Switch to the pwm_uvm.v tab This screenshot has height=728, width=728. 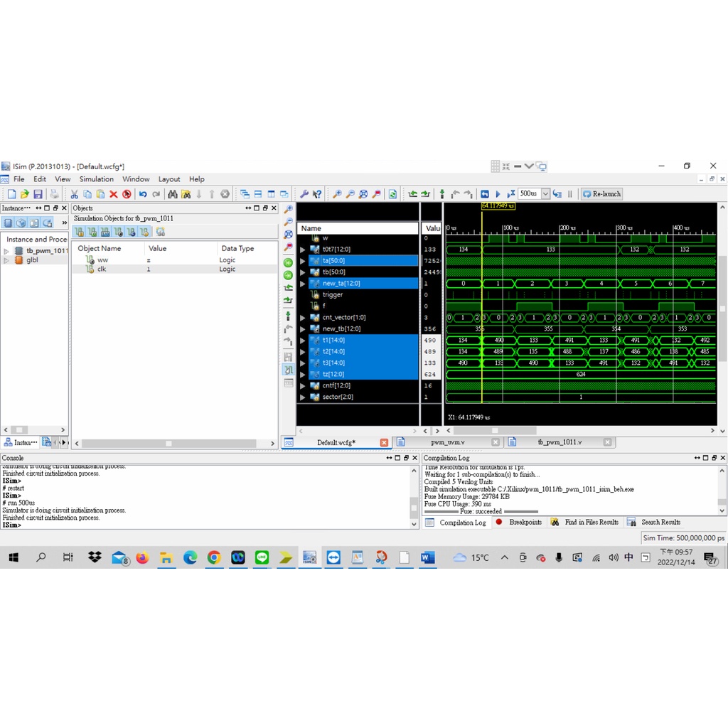point(447,442)
